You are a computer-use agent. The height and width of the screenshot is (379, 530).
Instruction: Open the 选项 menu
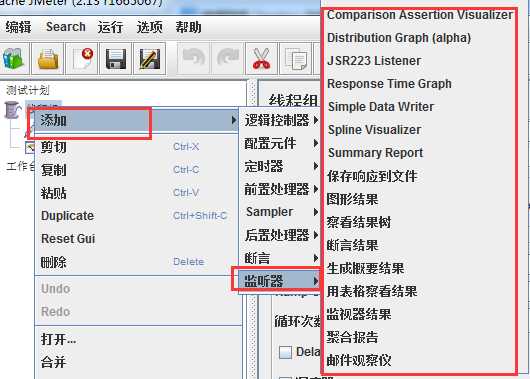[149, 27]
